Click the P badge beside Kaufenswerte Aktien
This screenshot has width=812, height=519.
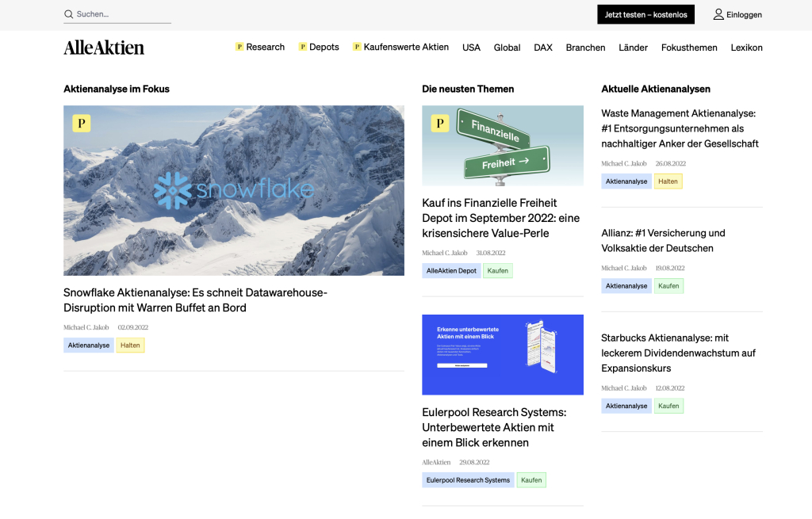(x=357, y=47)
